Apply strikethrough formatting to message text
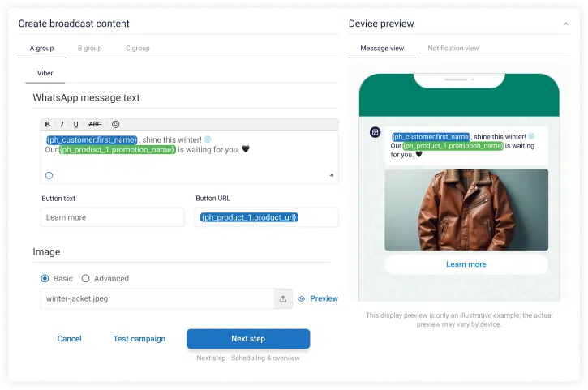 point(95,124)
